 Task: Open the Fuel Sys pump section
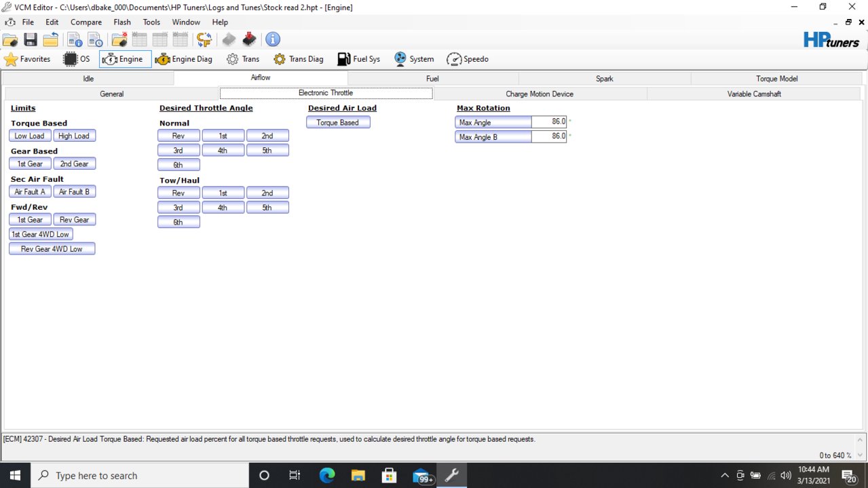pyautogui.click(x=358, y=59)
